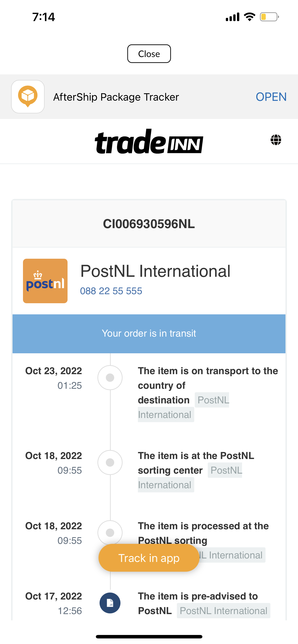Viewport: 298px width, 644px height.
Task: Tap the PostNL carrier logo
Action: click(x=45, y=281)
